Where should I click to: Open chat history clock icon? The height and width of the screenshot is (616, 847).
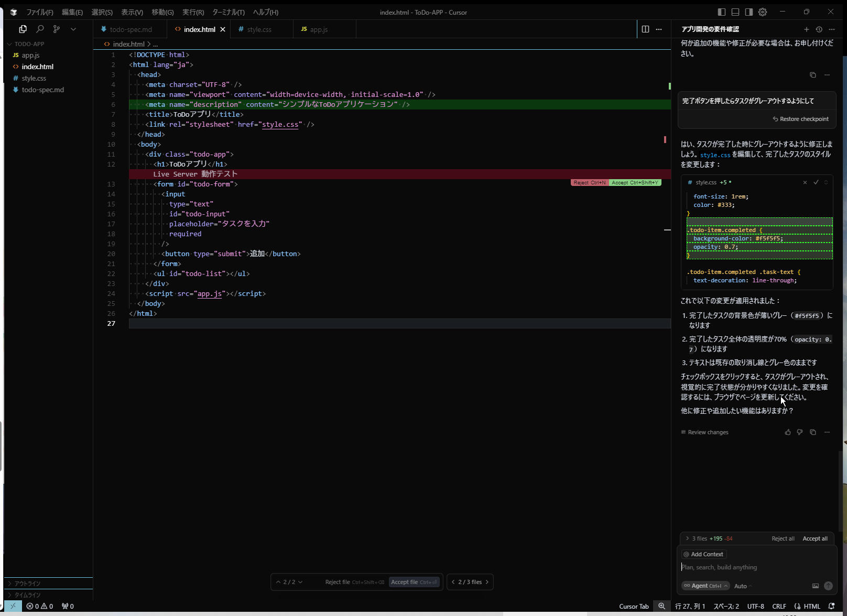point(819,29)
